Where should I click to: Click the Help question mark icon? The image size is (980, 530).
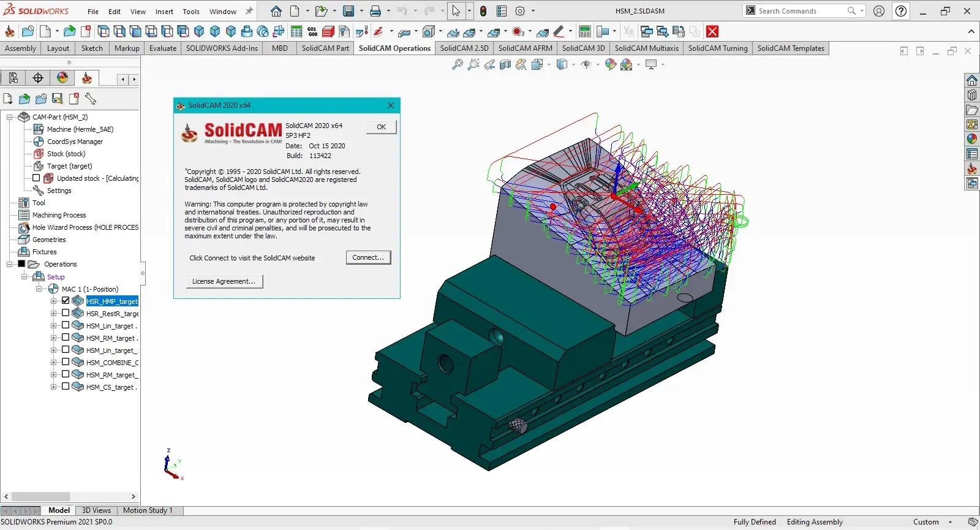[901, 11]
